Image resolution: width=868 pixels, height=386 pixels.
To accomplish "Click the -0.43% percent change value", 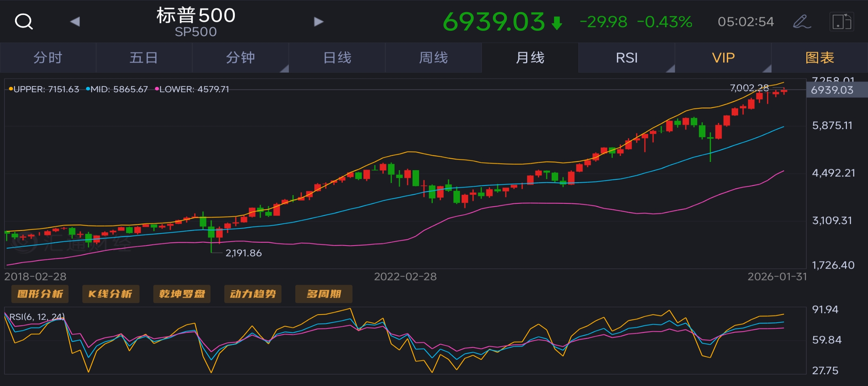I will pos(664,22).
